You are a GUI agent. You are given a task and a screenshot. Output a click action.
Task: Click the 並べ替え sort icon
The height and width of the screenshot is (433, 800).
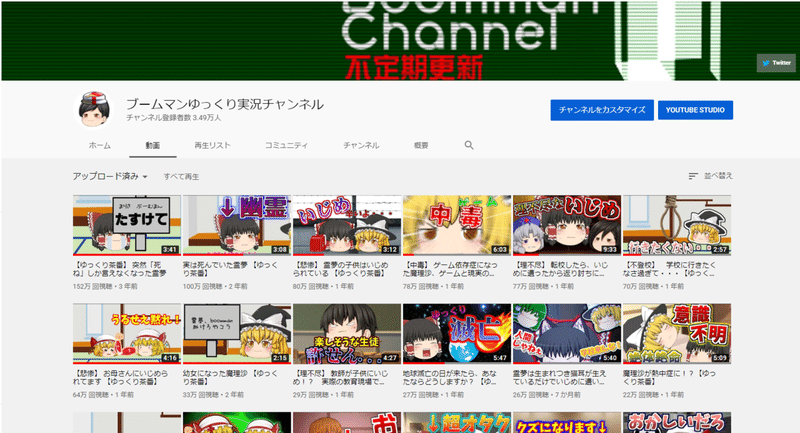point(693,176)
